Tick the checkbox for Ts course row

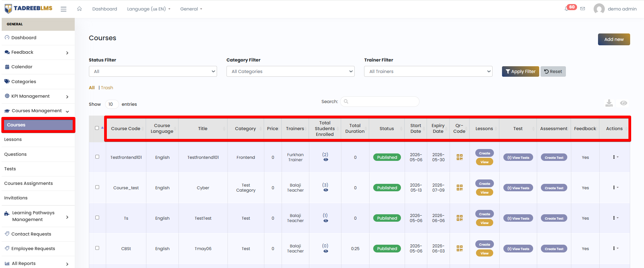coord(97,218)
